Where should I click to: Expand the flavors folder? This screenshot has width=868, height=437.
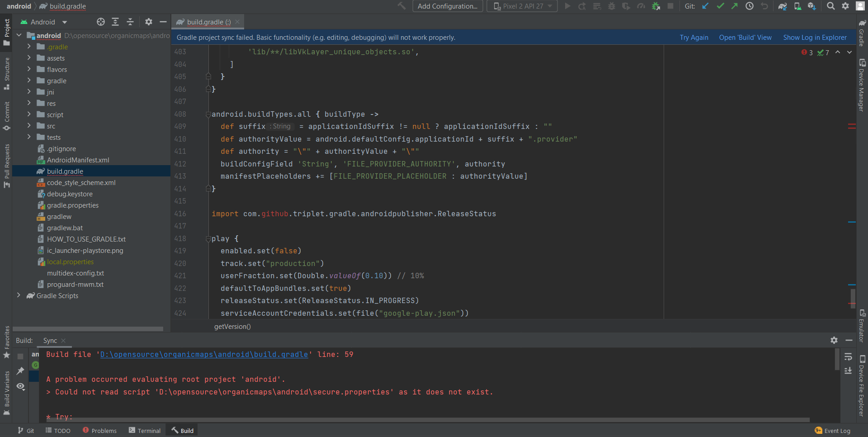29,69
